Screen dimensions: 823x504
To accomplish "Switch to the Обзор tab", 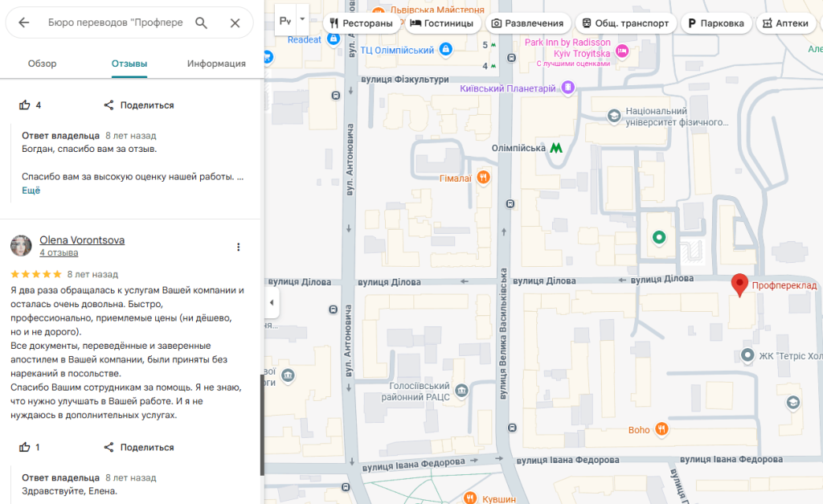I will pos(42,64).
